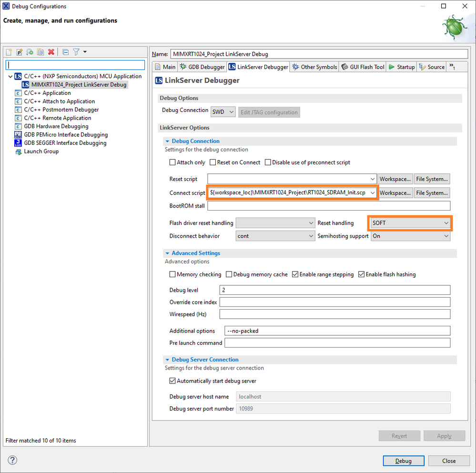Open the Startup tab
Screen dimensions: 476x473
point(402,67)
